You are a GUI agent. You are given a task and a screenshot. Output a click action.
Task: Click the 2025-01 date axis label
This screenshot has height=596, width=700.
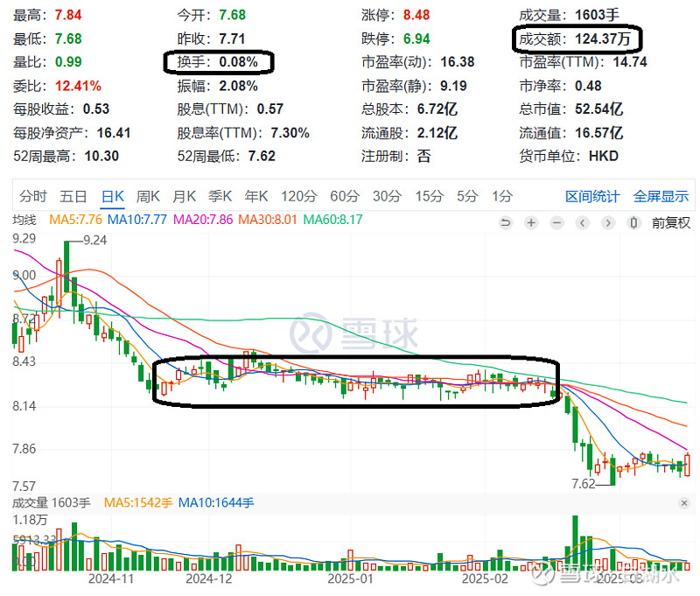[x=351, y=579]
